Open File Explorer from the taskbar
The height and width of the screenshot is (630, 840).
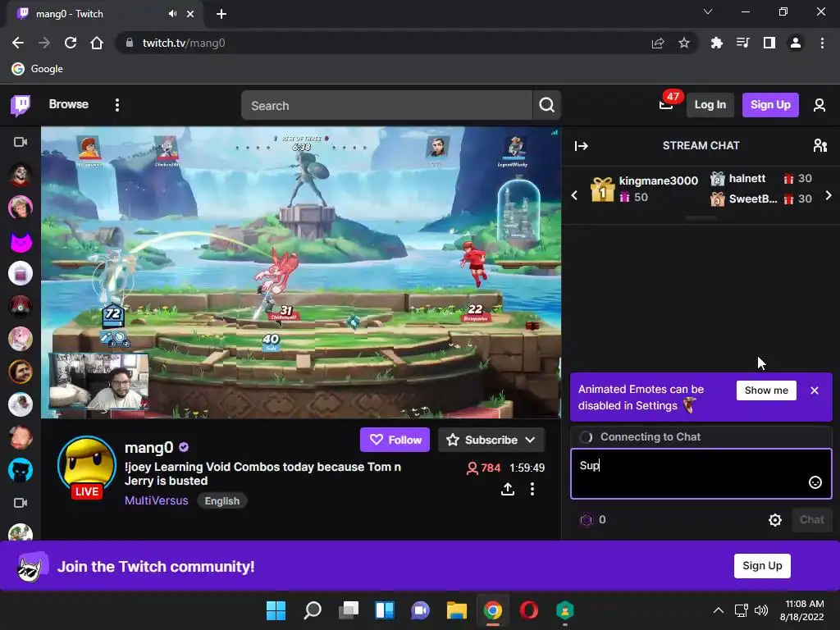click(456, 610)
